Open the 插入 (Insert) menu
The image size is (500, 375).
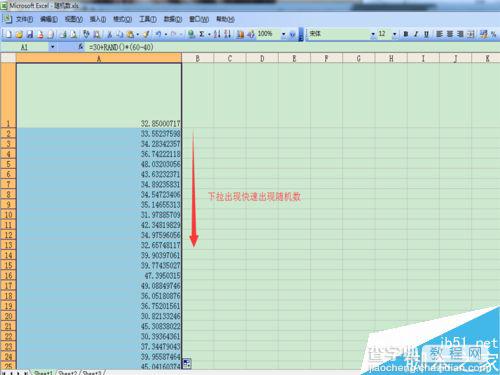point(98,19)
